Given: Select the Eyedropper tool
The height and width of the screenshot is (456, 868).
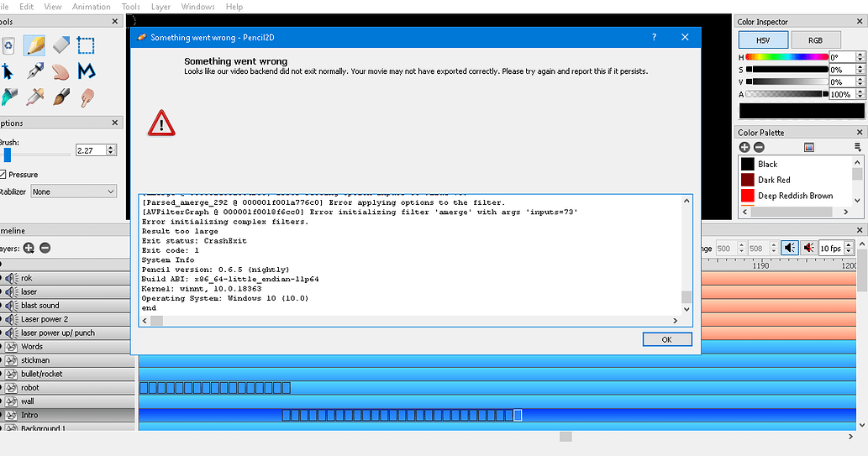Looking at the screenshot, I should (34, 97).
